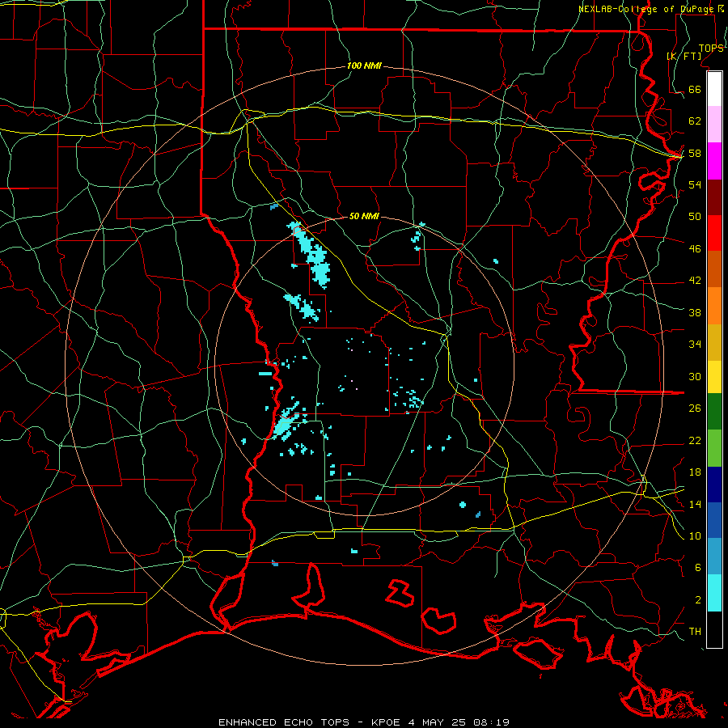Click the legend value '22'

pyautogui.click(x=695, y=441)
